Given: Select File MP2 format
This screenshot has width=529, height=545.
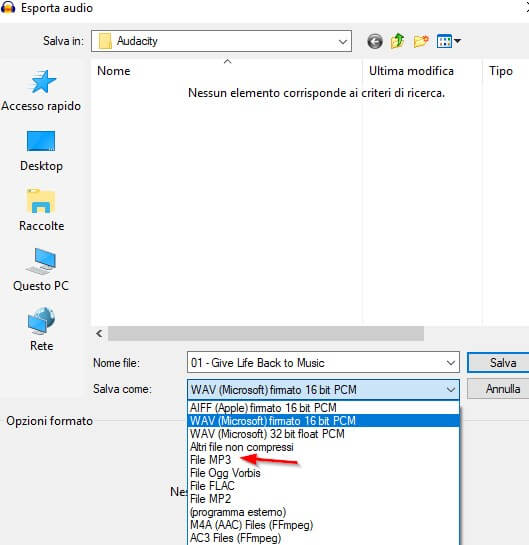Looking at the screenshot, I should [323, 499].
